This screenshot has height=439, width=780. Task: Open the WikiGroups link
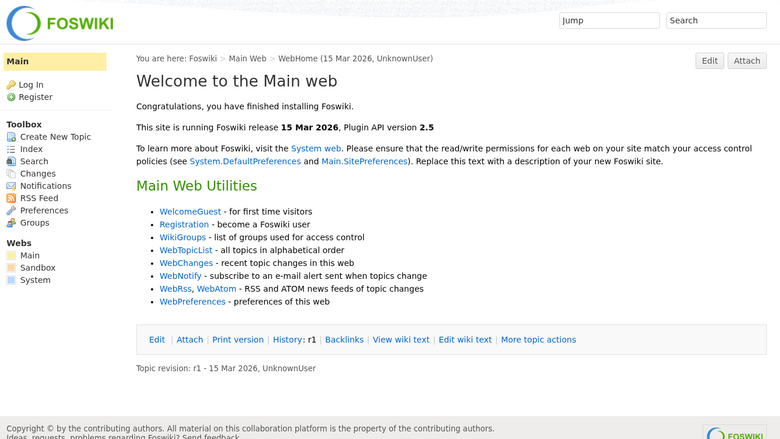183,238
